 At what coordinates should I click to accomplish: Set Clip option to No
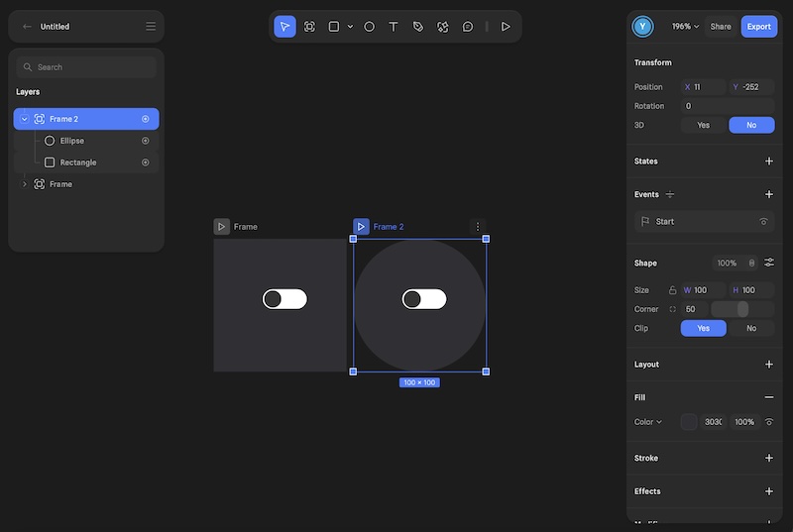tap(751, 328)
